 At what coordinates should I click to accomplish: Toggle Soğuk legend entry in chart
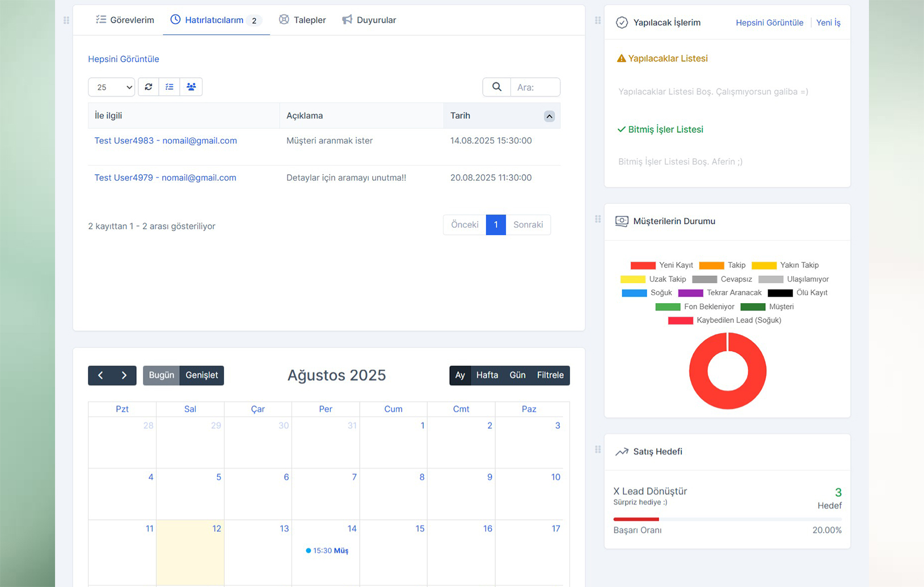[x=647, y=293]
